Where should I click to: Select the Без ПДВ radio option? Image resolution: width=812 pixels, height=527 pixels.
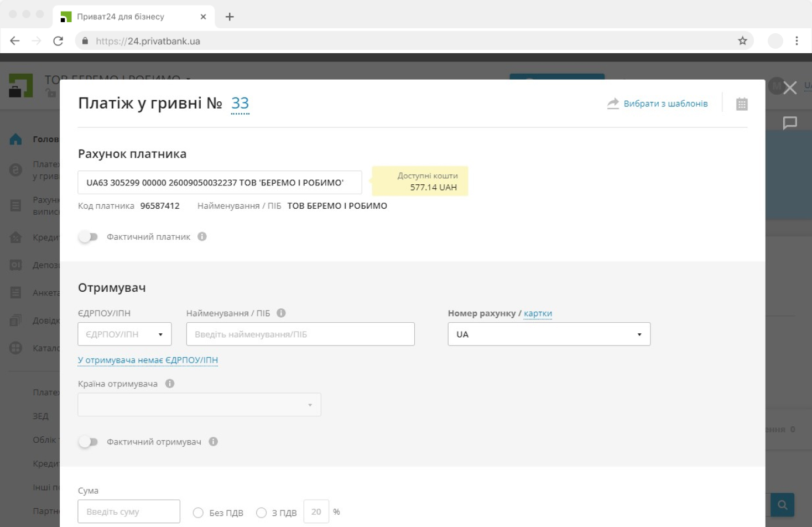tap(198, 513)
